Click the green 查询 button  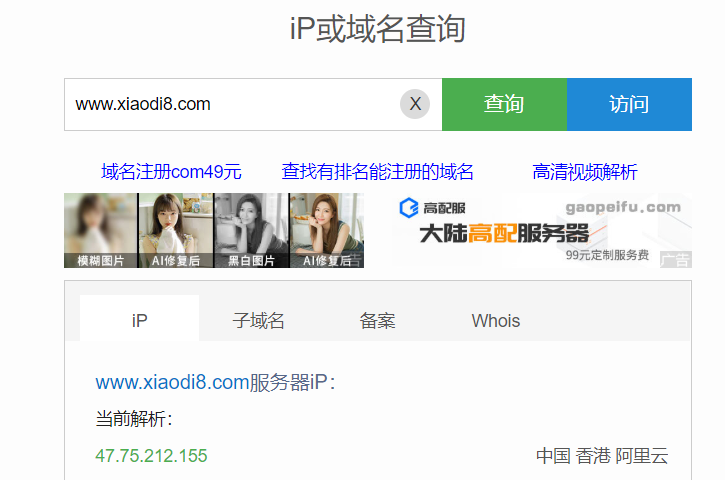tap(504, 105)
